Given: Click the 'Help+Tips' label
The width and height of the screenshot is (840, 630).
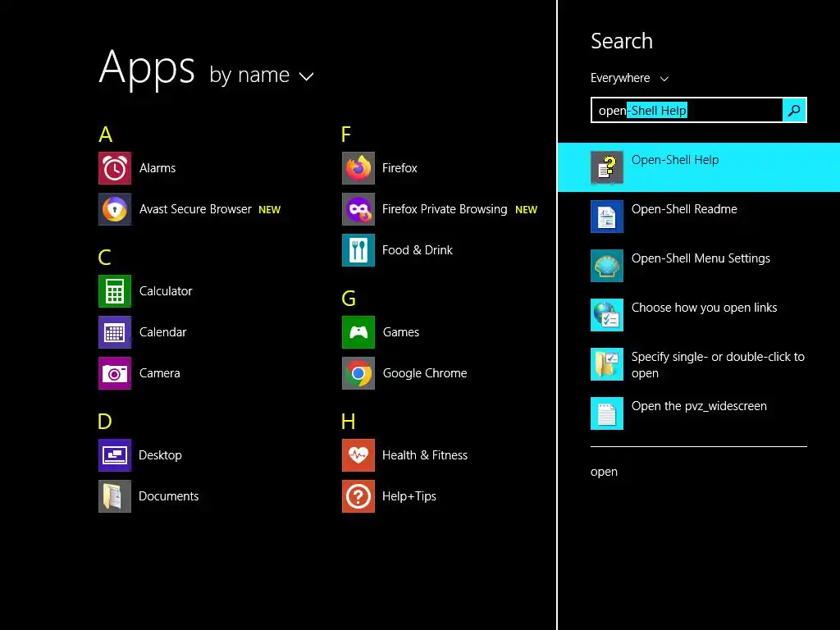Looking at the screenshot, I should [x=409, y=496].
